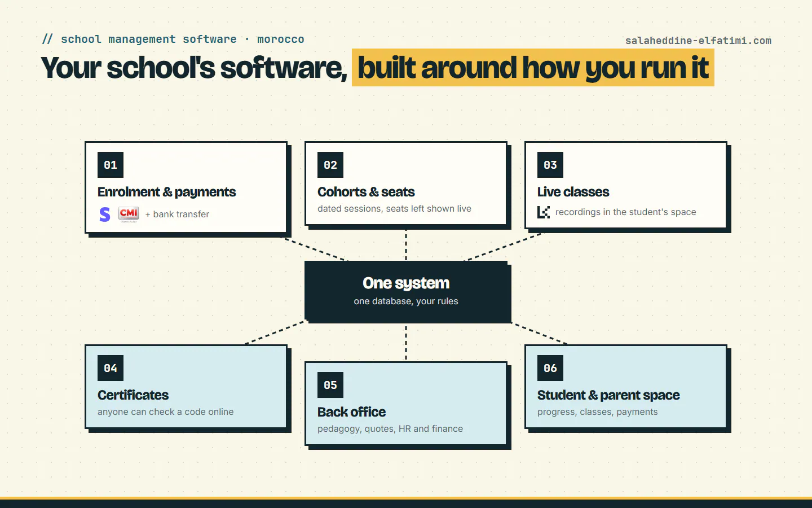Select the 02 number badge
Viewport: 812px width, 508px height.
pos(330,165)
